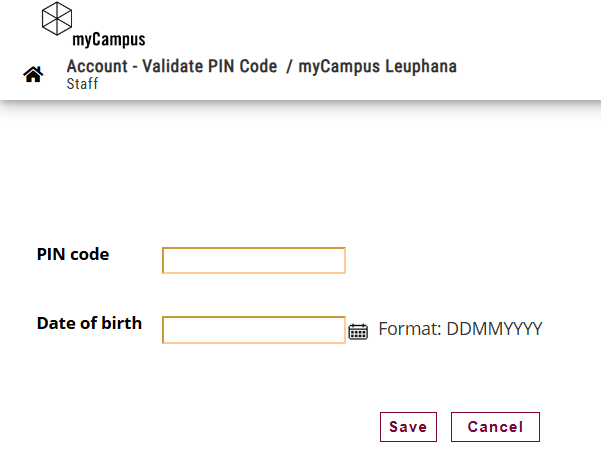Place cursor in the PIN code box

click(x=254, y=260)
